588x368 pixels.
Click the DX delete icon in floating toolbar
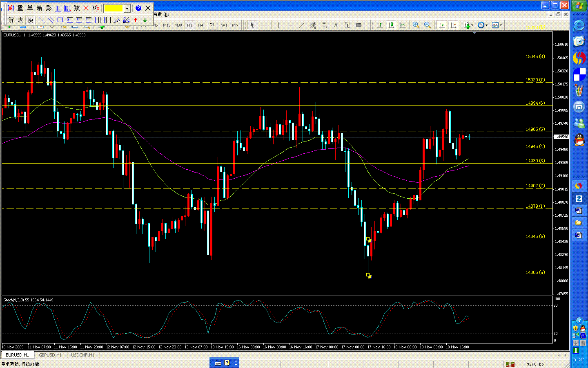point(96,8)
